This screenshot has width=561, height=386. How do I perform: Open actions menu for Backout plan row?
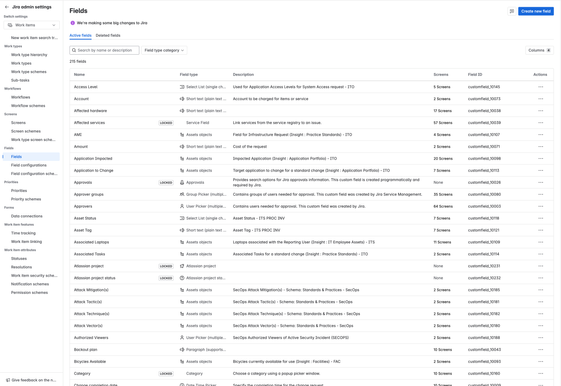pyautogui.click(x=540, y=350)
